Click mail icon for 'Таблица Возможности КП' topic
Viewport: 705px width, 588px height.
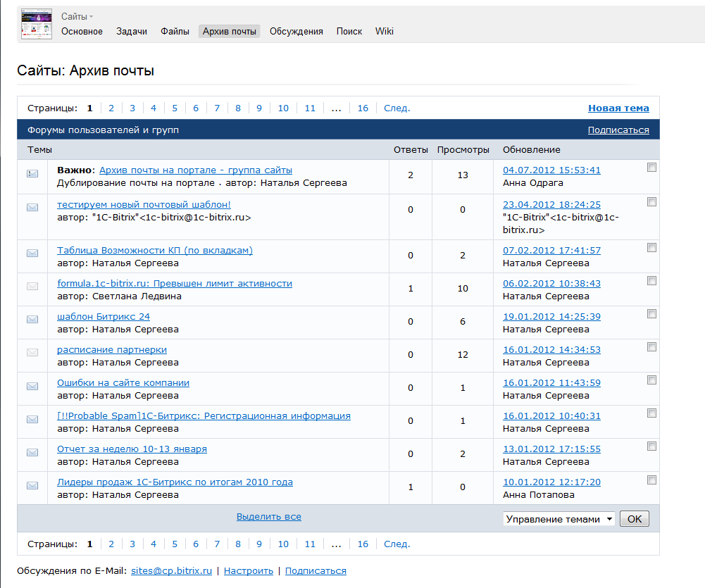(32, 253)
